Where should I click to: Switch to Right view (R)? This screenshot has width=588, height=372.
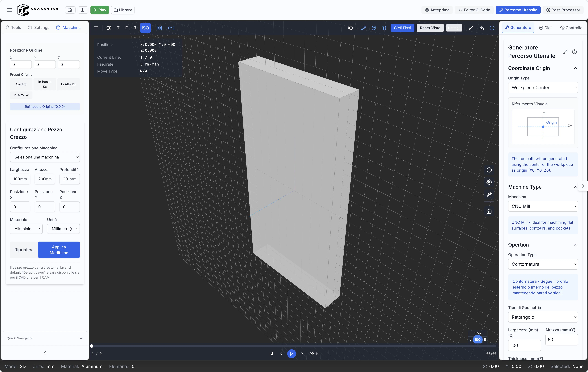tap(135, 28)
